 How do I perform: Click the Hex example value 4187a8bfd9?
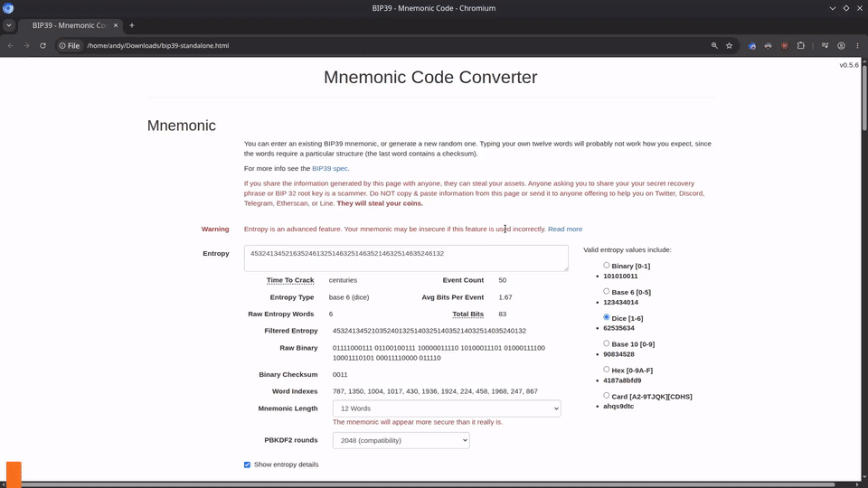pyautogui.click(x=622, y=380)
